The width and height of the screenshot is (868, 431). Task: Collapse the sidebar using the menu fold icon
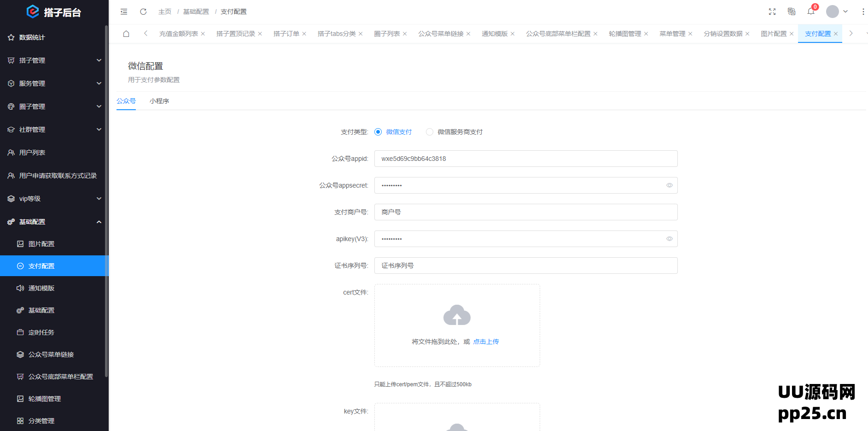[123, 12]
